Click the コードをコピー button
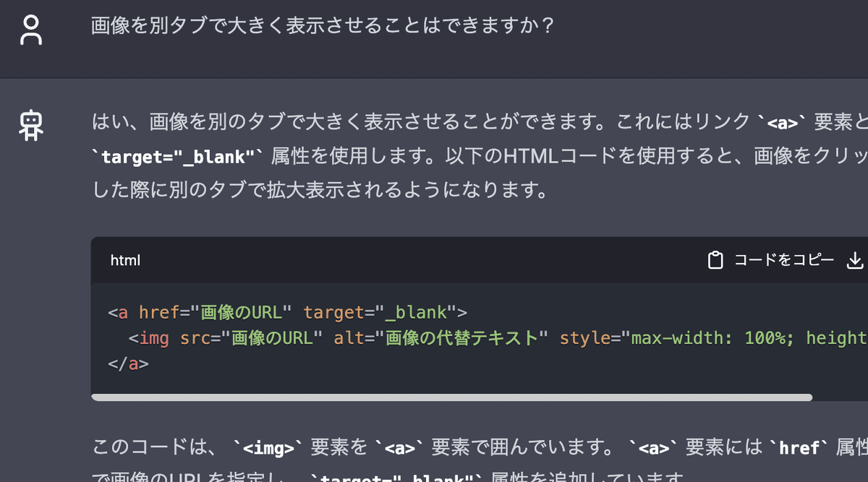The height and width of the screenshot is (482, 868). pos(771,260)
